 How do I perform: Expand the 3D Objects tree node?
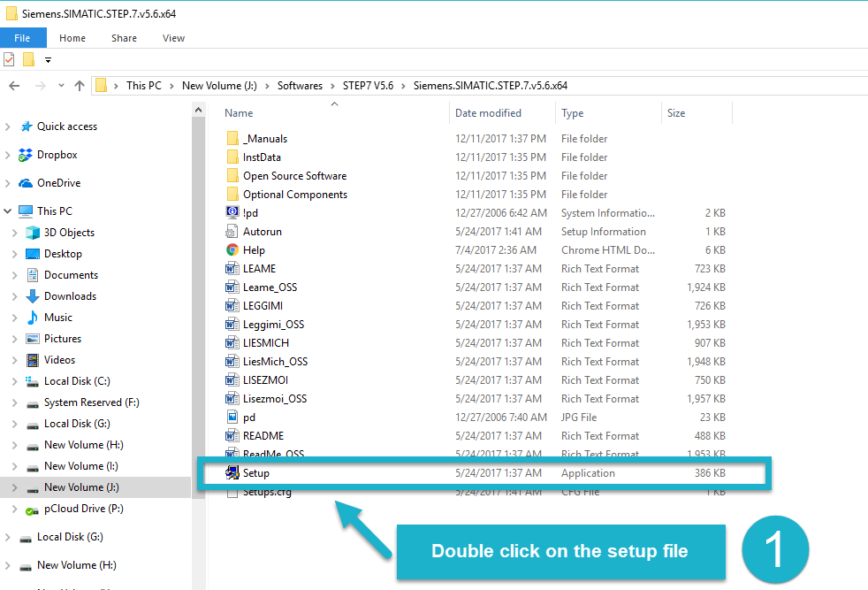pos(15,233)
